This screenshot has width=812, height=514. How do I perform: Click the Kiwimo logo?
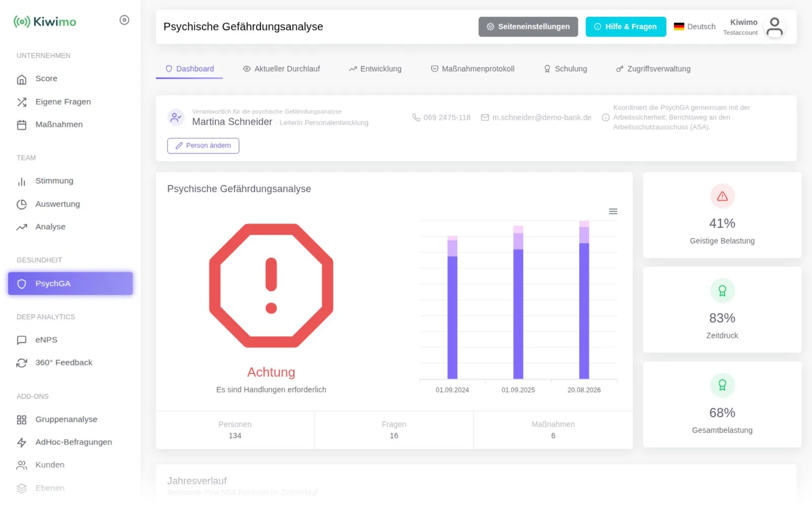click(x=45, y=21)
